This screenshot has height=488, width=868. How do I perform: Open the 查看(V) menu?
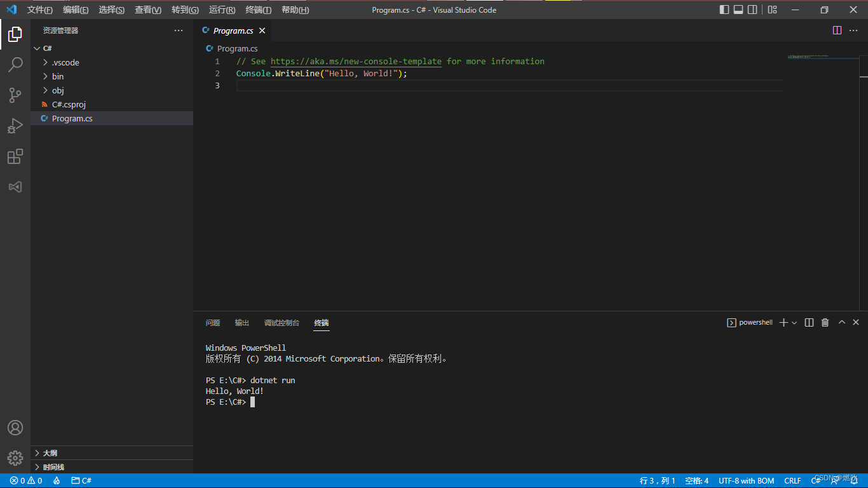coord(148,10)
